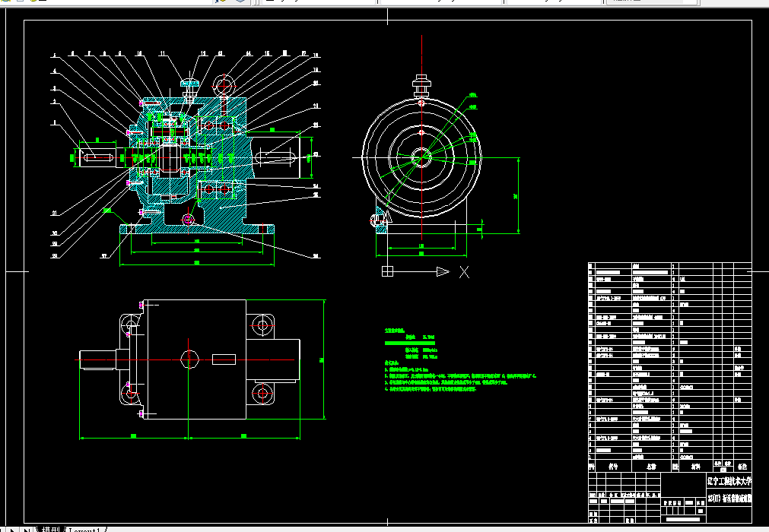Pick the lifting eye bolt in section view
Viewport: 769px width, 532px height.
coord(224,86)
